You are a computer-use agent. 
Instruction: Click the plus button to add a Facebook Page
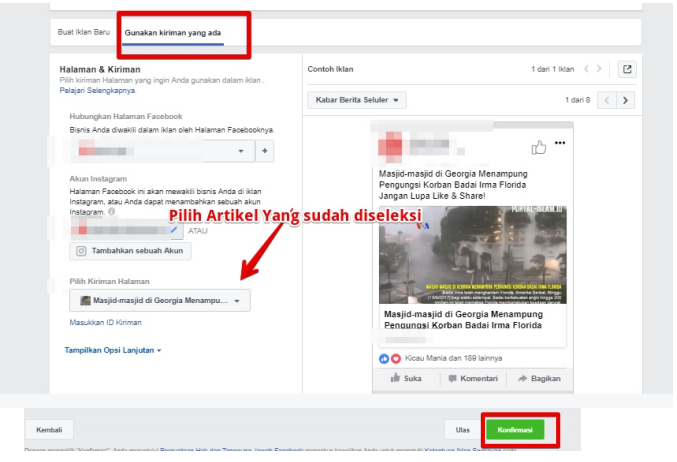click(x=265, y=151)
